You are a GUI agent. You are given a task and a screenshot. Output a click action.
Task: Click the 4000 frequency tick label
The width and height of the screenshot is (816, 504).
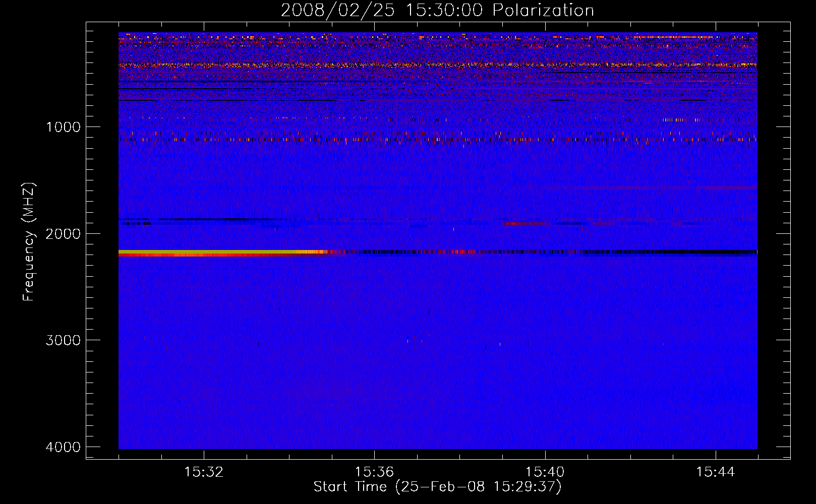click(63, 447)
